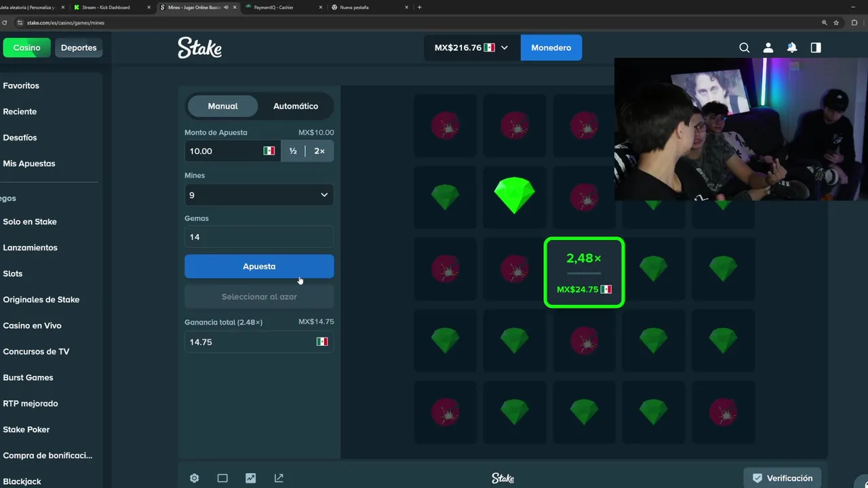This screenshot has height=488, width=868.
Task: Enable theater mode rectangle icon
Action: pos(222,478)
